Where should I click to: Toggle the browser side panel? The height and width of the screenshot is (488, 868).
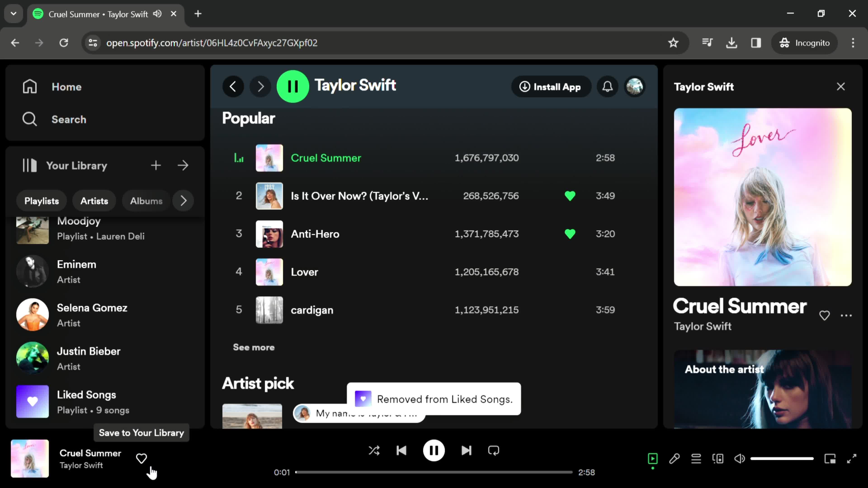click(x=756, y=43)
